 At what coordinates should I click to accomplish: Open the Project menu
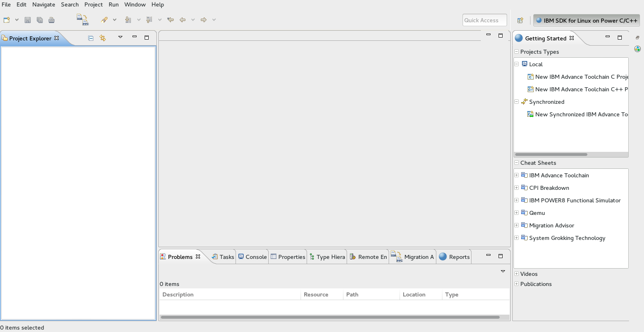click(x=94, y=4)
